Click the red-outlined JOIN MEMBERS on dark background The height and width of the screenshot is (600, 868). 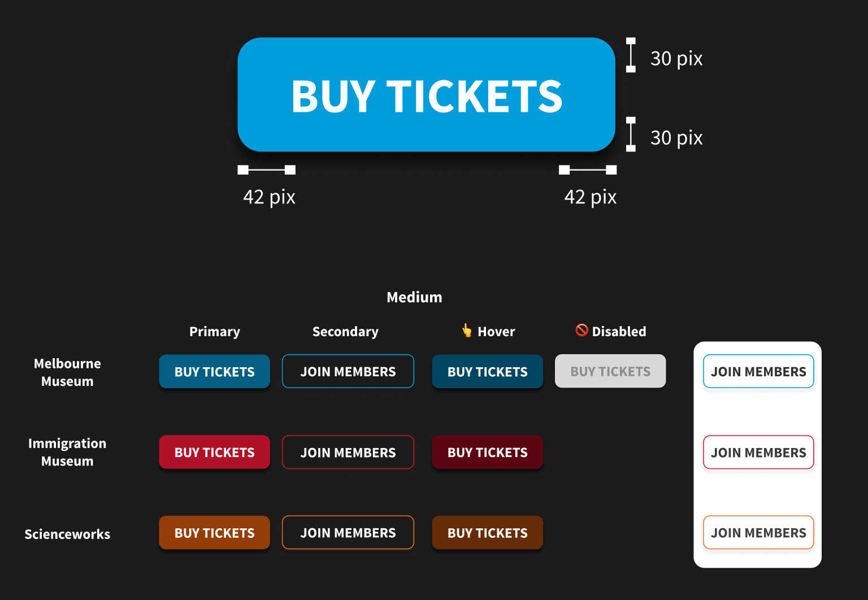(348, 452)
